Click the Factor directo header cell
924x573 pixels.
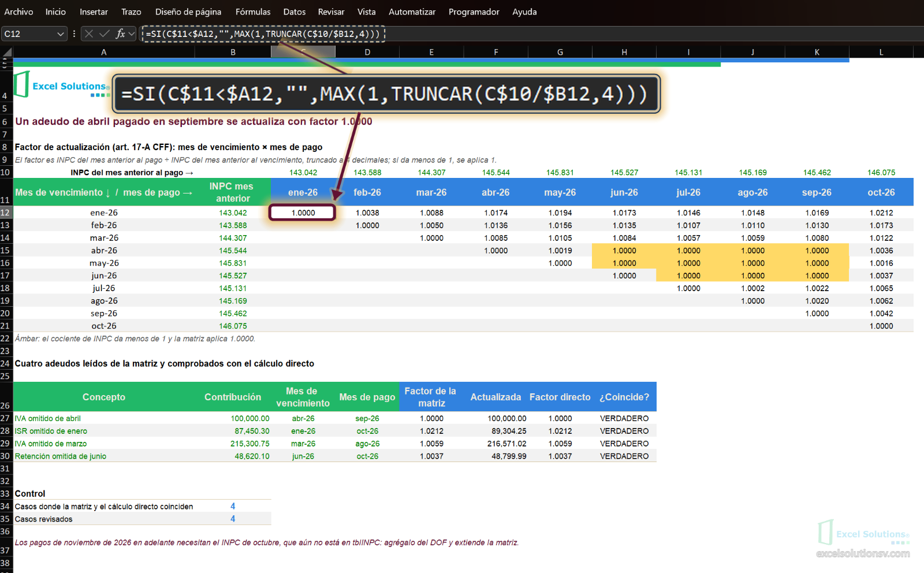coord(560,397)
